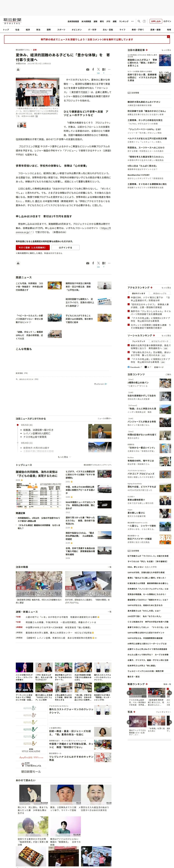
Task: Go to next item in 動画ランキング carousel
Action: click(170, 693)
